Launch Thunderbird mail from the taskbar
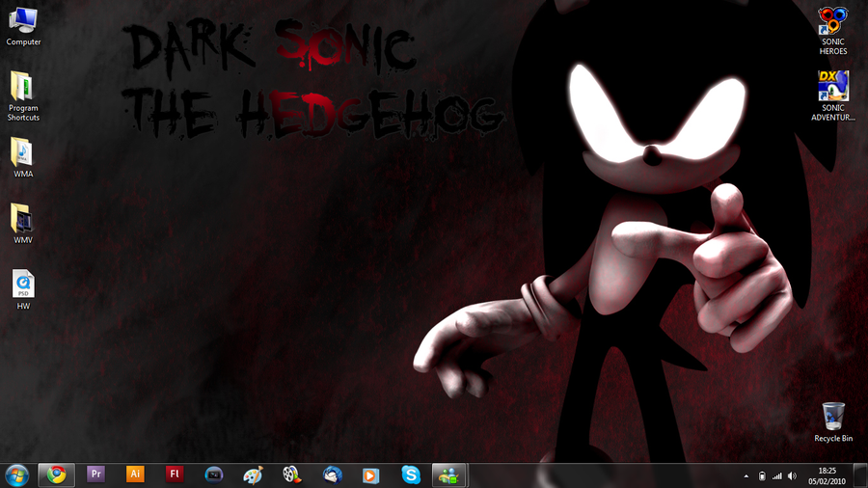The width and height of the screenshot is (868, 488). coord(332,474)
